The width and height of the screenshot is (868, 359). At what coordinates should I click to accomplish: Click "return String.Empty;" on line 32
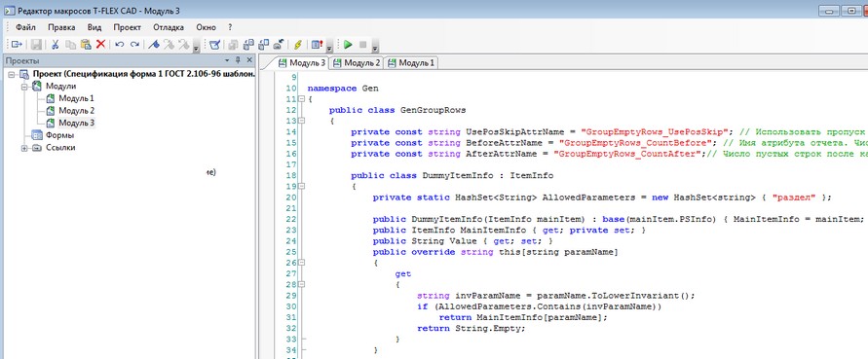(471, 328)
